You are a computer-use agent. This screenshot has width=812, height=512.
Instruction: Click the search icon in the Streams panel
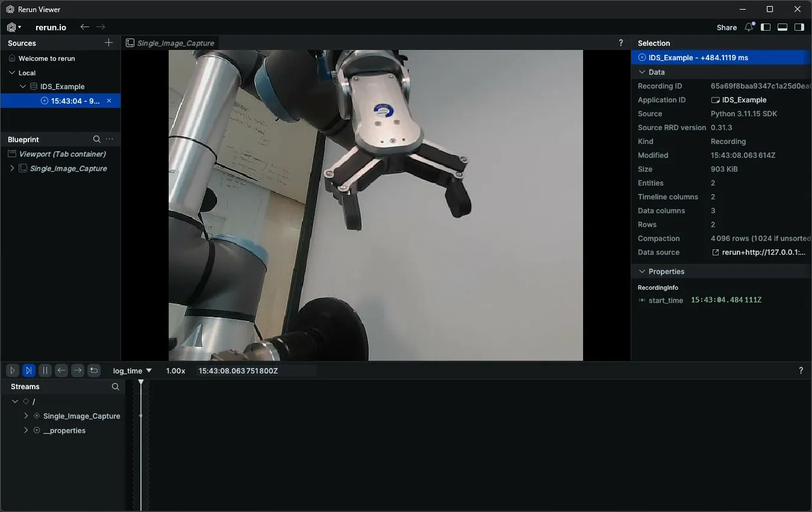tap(115, 387)
